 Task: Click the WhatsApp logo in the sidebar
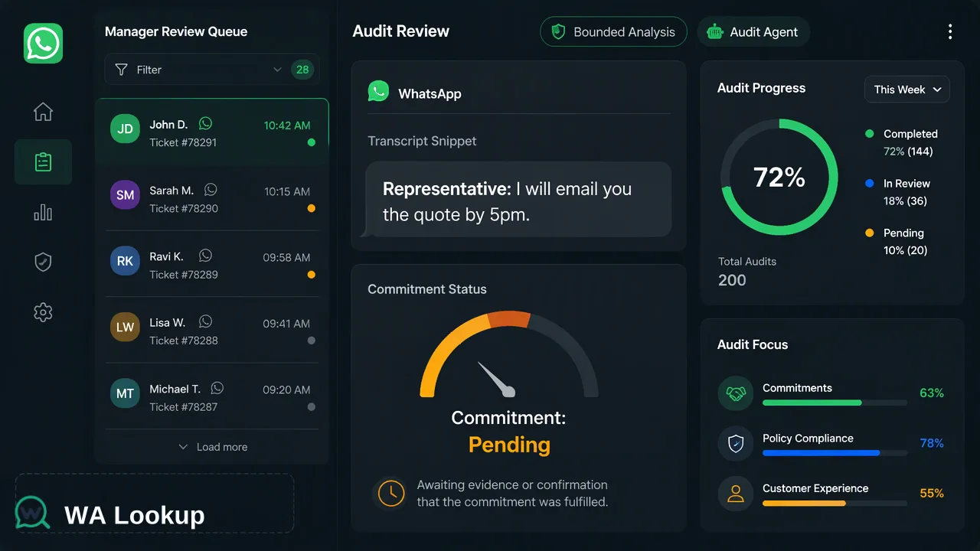(x=43, y=43)
